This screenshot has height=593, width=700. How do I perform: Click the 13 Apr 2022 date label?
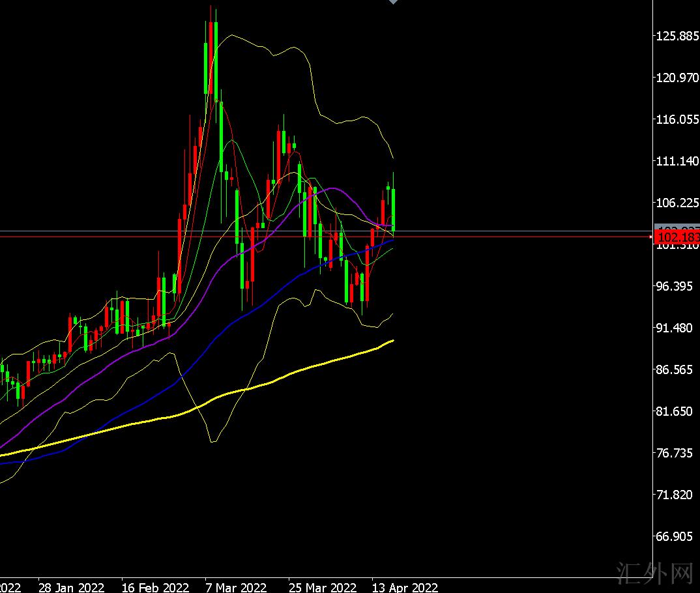pyautogui.click(x=405, y=587)
